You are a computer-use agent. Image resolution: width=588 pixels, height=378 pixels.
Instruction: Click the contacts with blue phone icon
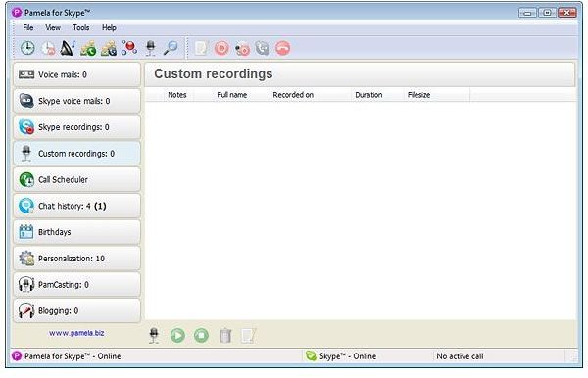[109, 48]
